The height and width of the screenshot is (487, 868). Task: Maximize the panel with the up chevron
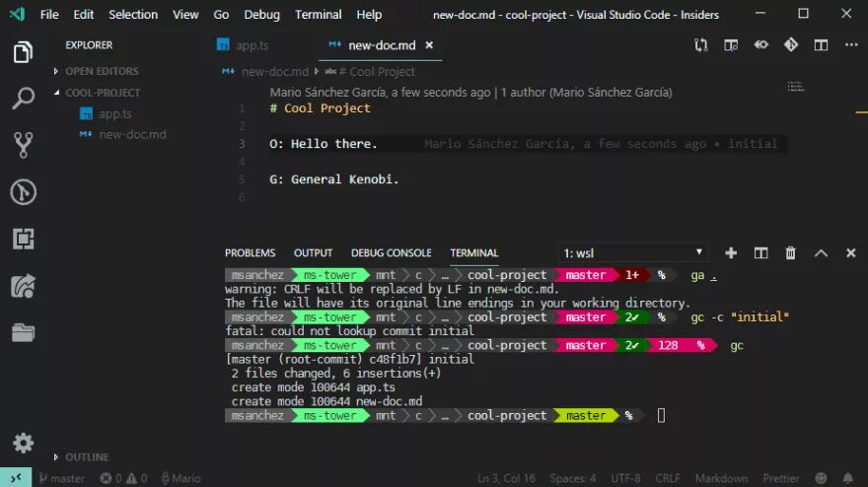[x=821, y=253]
